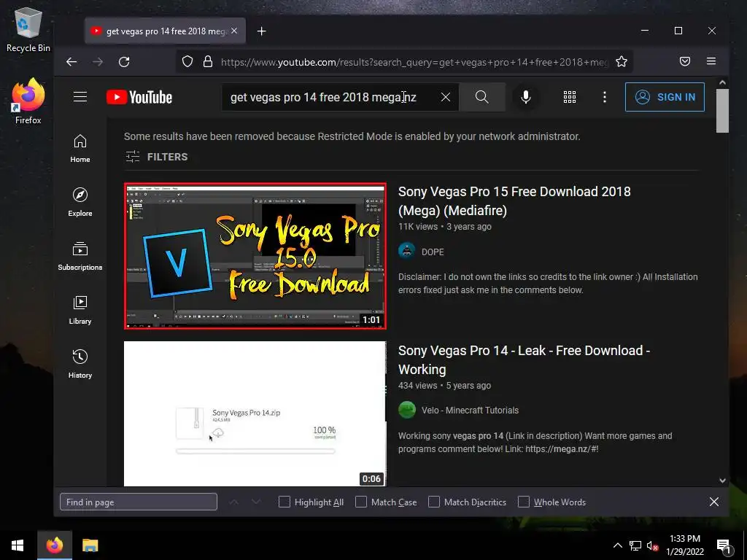The height and width of the screenshot is (560, 747).
Task: Open Sony Vegas Pro 15 Free Download title
Action: coord(514,201)
